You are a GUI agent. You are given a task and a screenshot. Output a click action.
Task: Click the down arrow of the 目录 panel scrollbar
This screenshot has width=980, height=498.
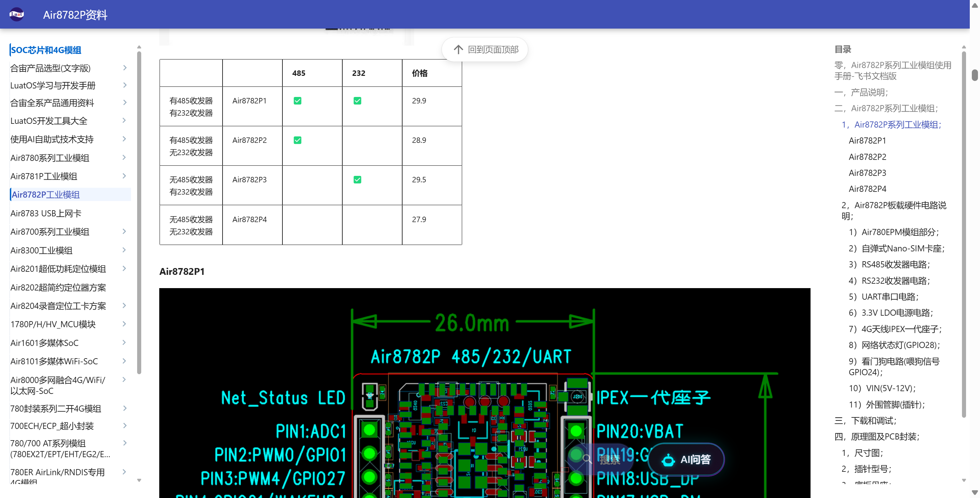964,481
